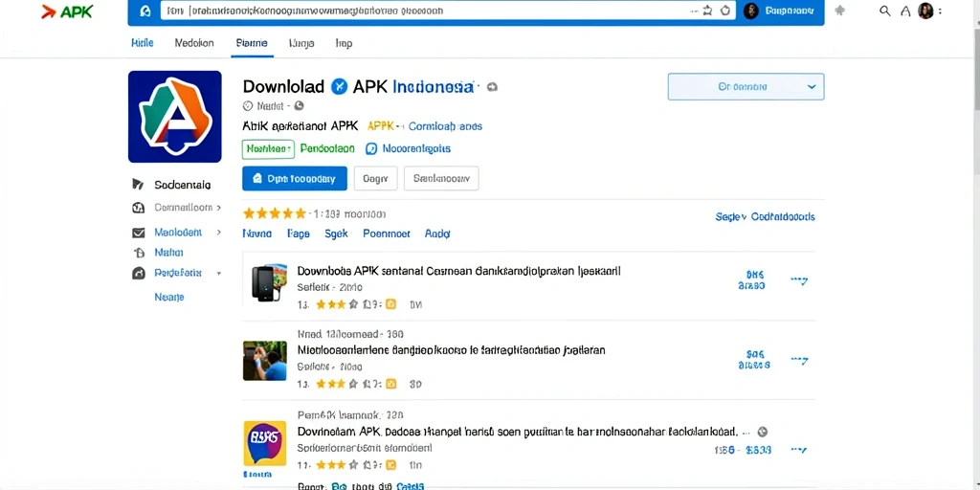This screenshot has width=980, height=490.
Task: Click the "Sanlanoosw" button
Action: click(x=441, y=178)
